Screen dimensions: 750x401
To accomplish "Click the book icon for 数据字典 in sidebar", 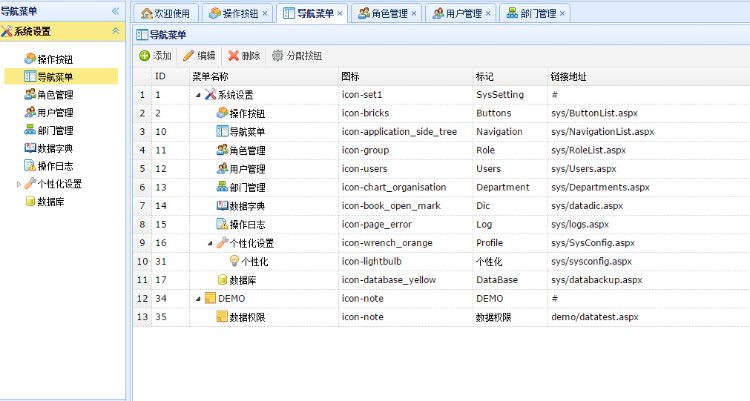I will click(x=30, y=147).
